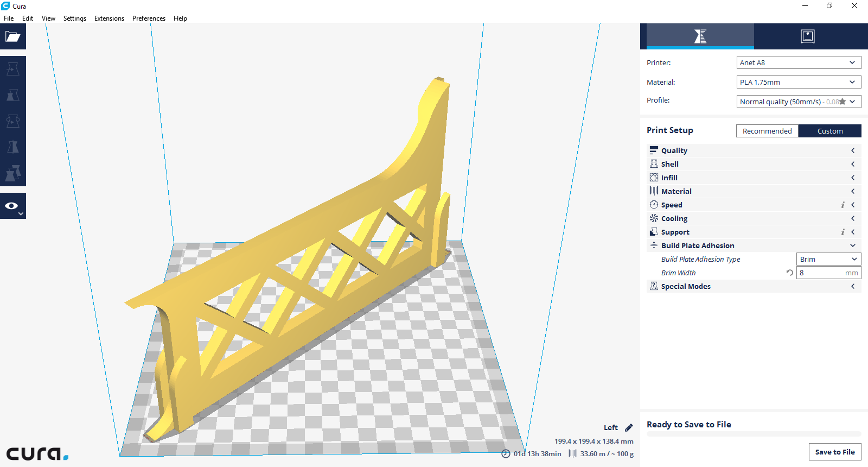Click the profile star icon
868x467 pixels.
coord(843,102)
